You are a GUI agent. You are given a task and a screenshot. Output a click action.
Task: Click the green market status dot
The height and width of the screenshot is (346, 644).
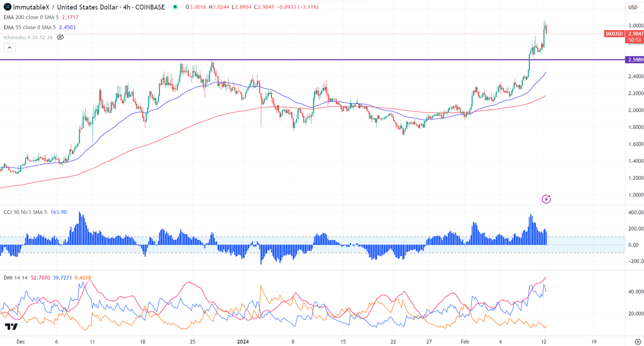tap(176, 7)
